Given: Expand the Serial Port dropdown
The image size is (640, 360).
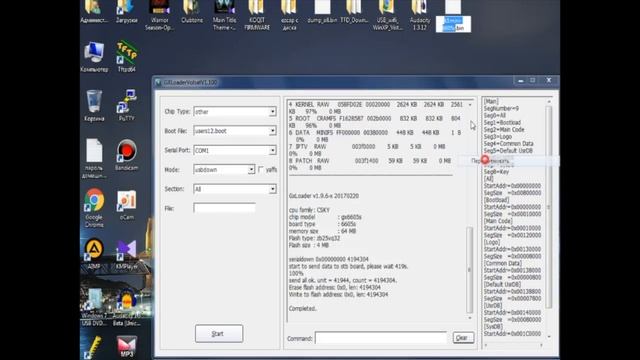Looking at the screenshot, I should 272,150.
